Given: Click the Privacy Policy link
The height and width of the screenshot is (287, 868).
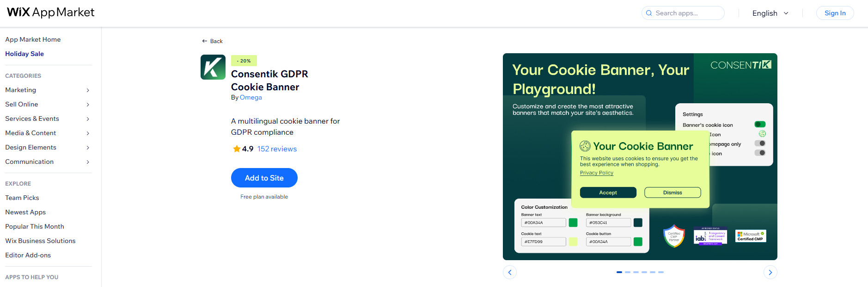Looking at the screenshot, I should click(597, 173).
